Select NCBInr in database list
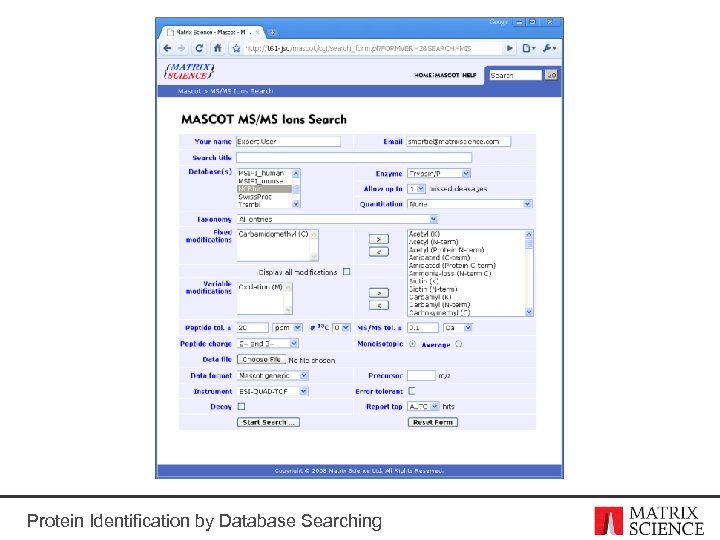Image resolution: width=720 pixels, height=540 pixels. tap(264, 189)
